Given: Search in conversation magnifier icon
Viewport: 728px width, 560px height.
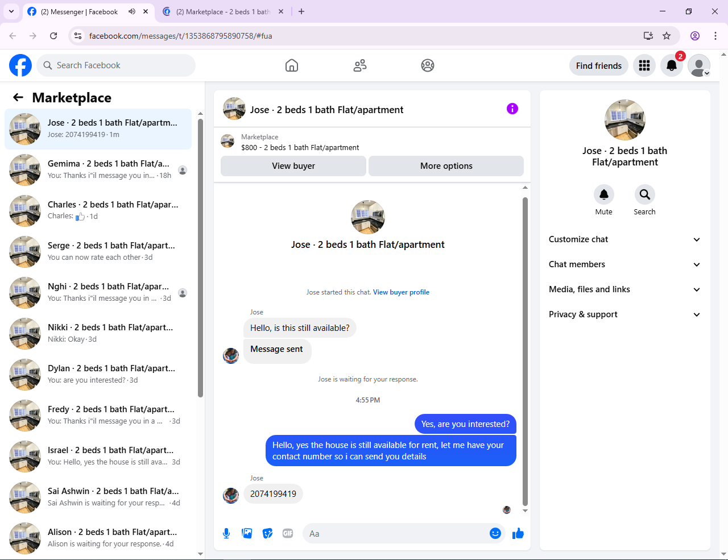Looking at the screenshot, I should (645, 194).
